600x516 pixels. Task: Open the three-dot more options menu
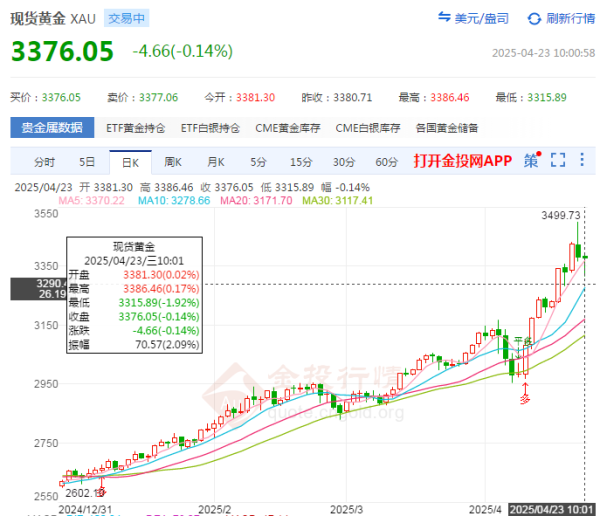pyautogui.click(x=583, y=160)
